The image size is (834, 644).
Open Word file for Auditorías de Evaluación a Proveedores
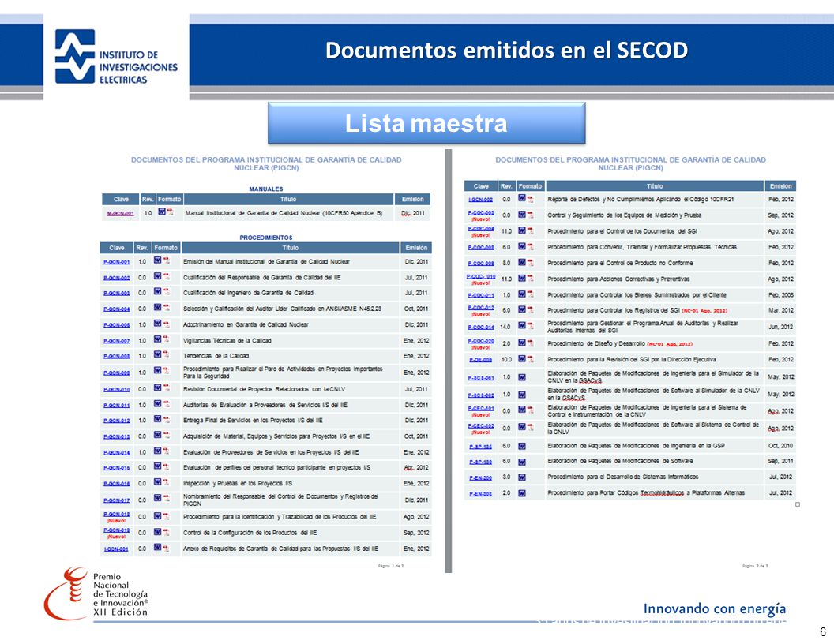157,404
